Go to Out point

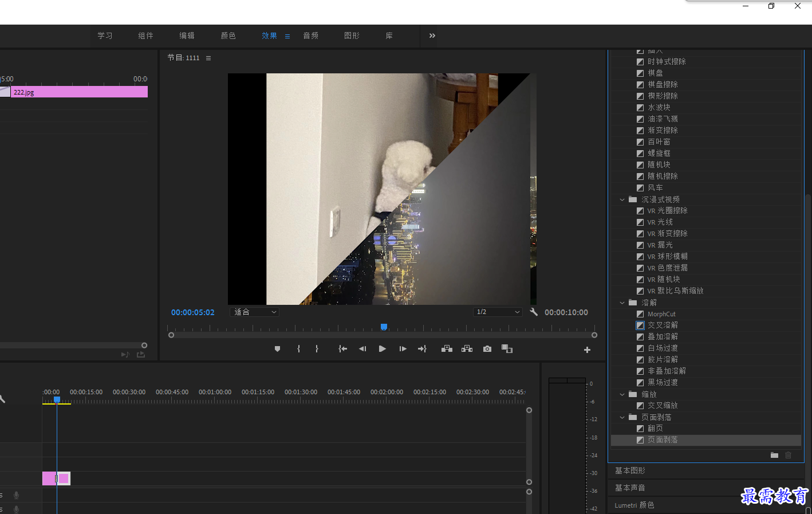point(422,349)
